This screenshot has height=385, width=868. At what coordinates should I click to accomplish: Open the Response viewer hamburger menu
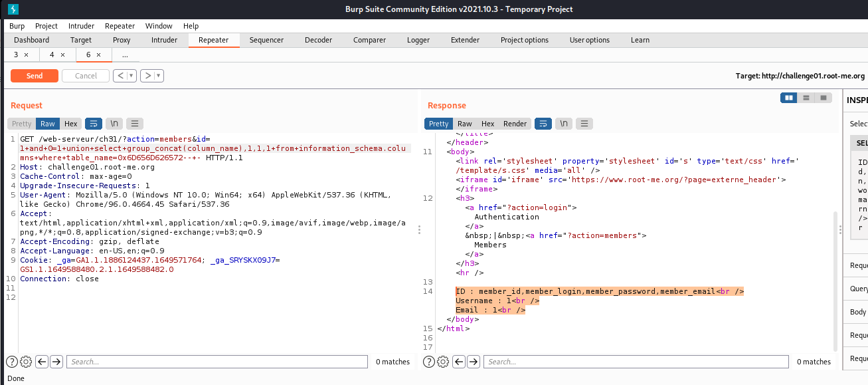point(584,124)
